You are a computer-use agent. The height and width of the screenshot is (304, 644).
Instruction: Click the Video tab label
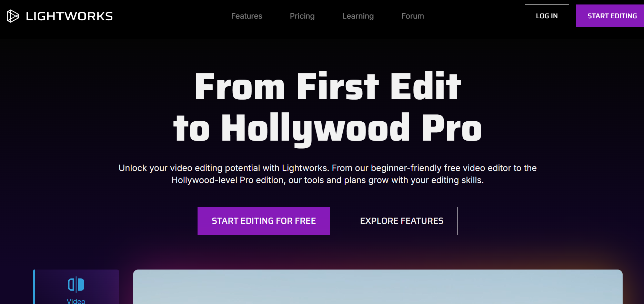coord(76,301)
